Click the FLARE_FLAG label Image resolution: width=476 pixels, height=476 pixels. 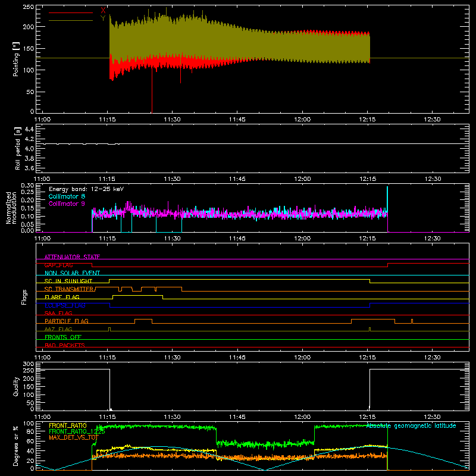coord(62,297)
